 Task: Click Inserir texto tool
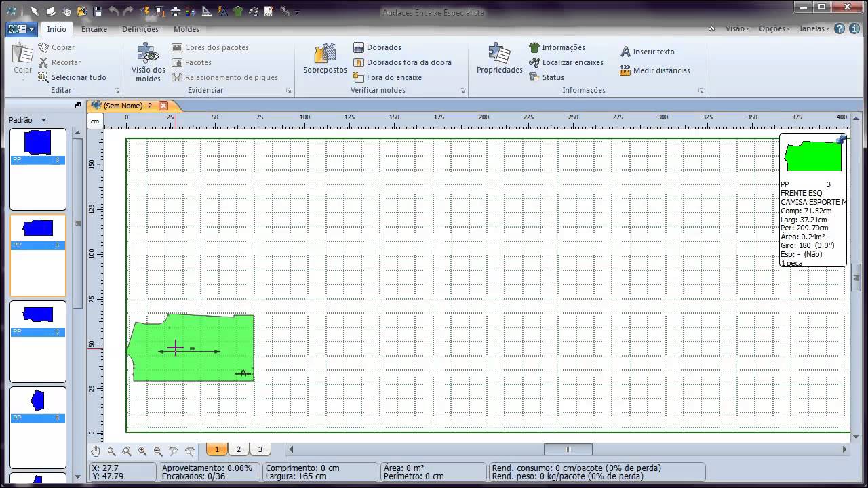pyautogui.click(x=648, y=52)
